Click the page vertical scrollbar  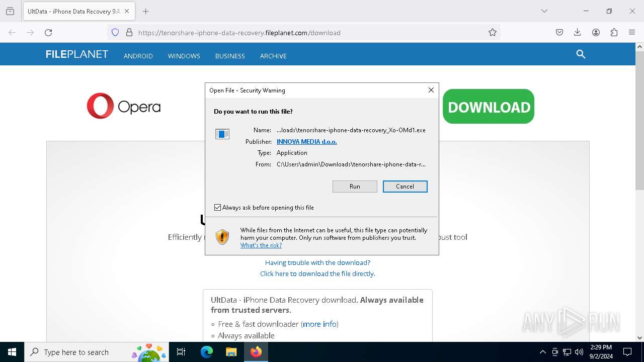[639, 121]
